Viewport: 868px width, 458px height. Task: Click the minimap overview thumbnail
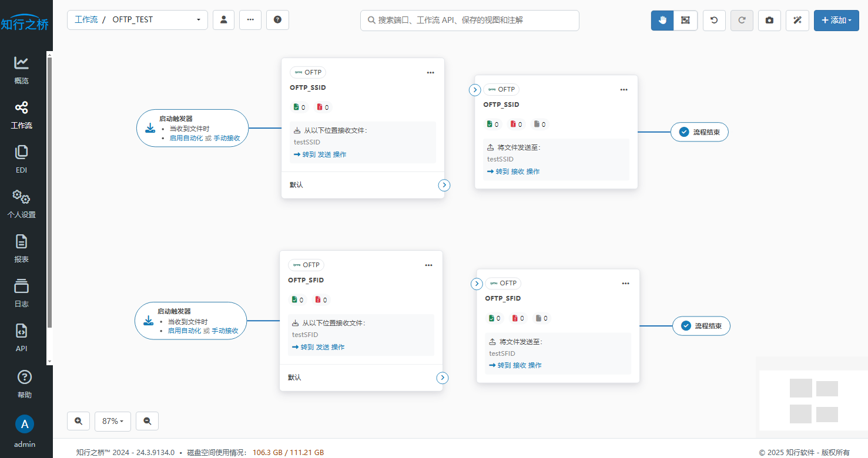(x=813, y=401)
